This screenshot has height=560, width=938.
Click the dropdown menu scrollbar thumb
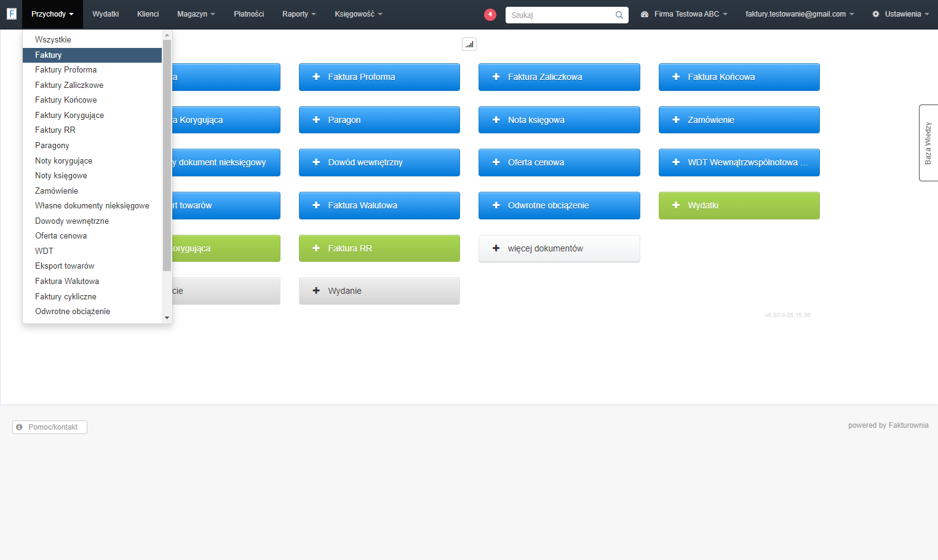[167, 156]
